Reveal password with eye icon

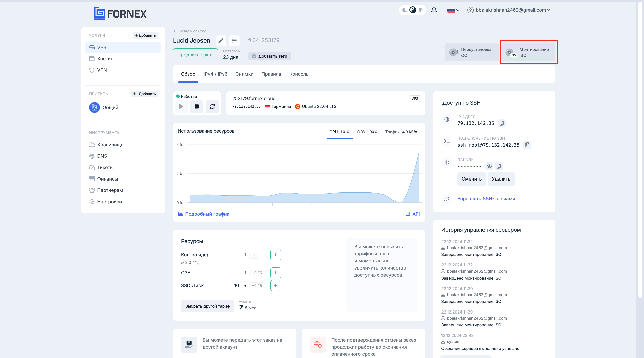pyautogui.click(x=489, y=166)
